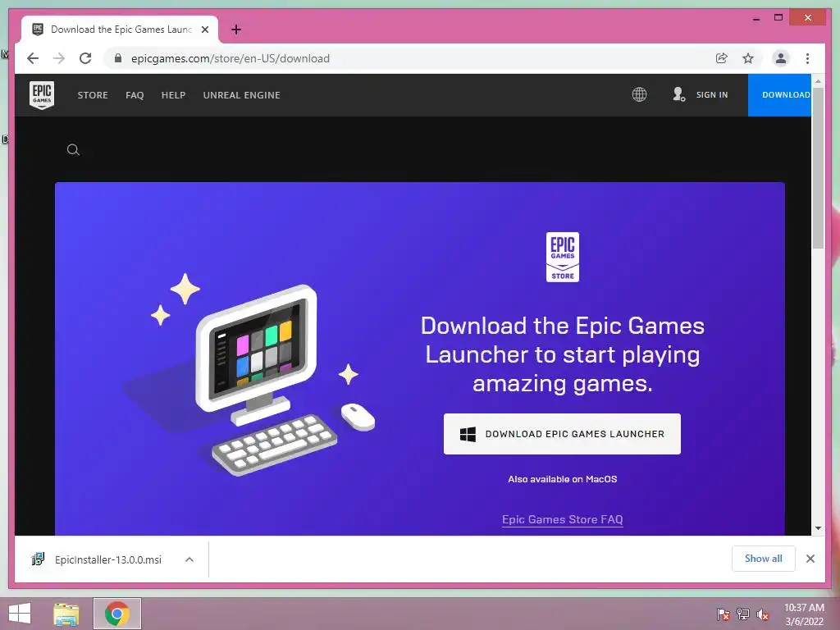Click the blue DOWNLOAD navbar button

point(779,95)
